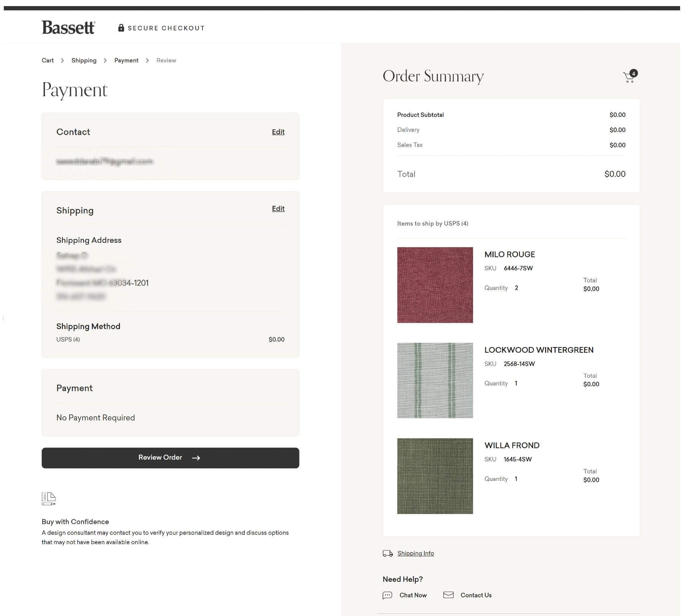
Task: Start a Chat Now session
Action: click(413, 595)
